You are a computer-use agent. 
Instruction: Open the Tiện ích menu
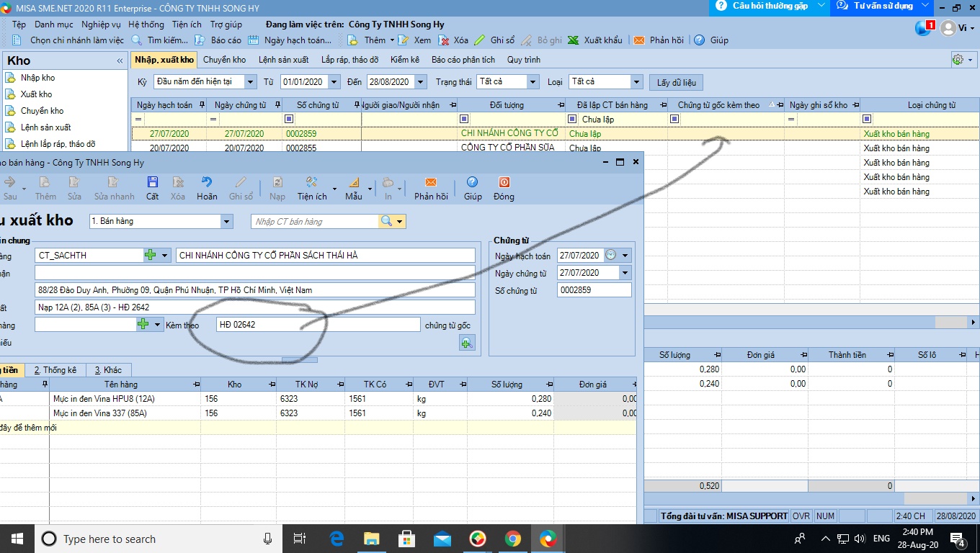tap(187, 24)
